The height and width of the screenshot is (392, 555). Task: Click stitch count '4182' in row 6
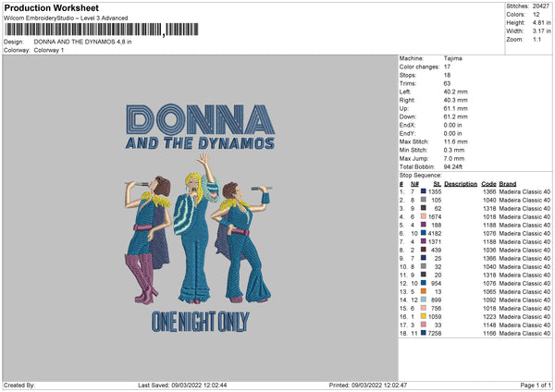click(435, 233)
